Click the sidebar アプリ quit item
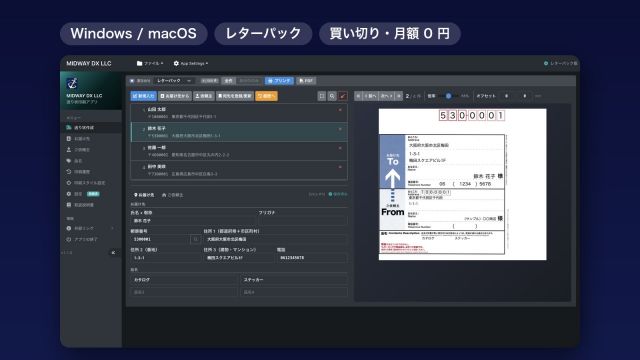 [91, 239]
